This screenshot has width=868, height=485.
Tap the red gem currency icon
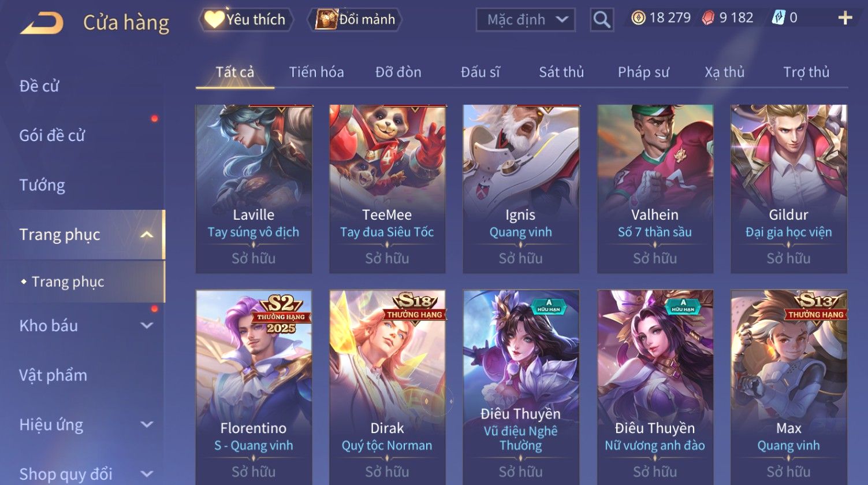point(708,18)
